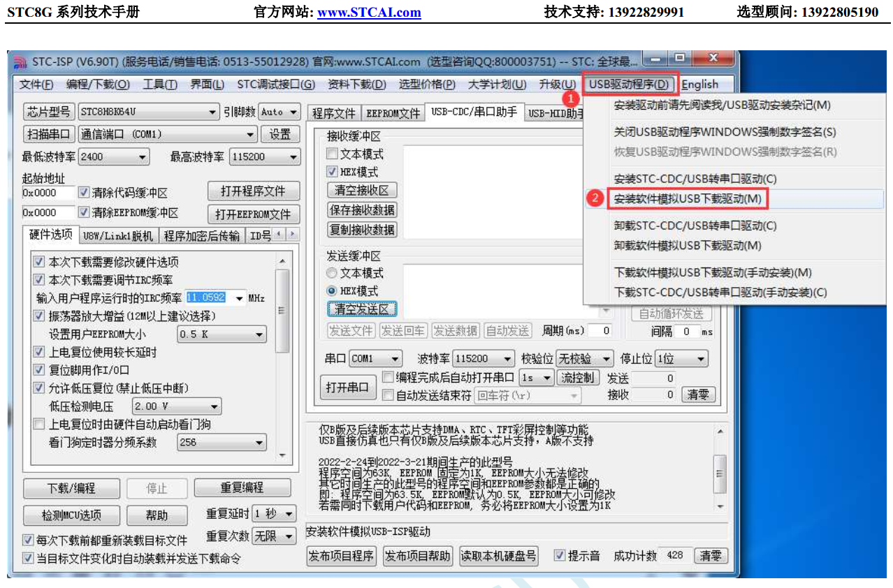Open the 停止位 1位 dropdown

pyautogui.click(x=681, y=359)
